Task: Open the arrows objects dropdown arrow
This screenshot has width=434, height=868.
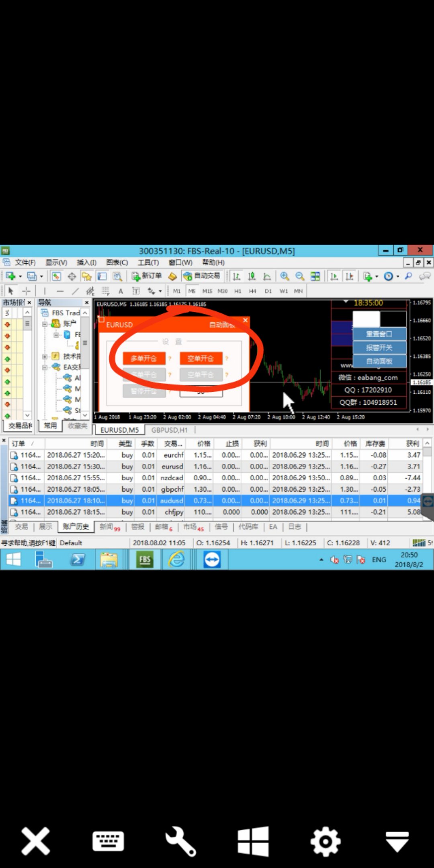Action: [x=160, y=291]
